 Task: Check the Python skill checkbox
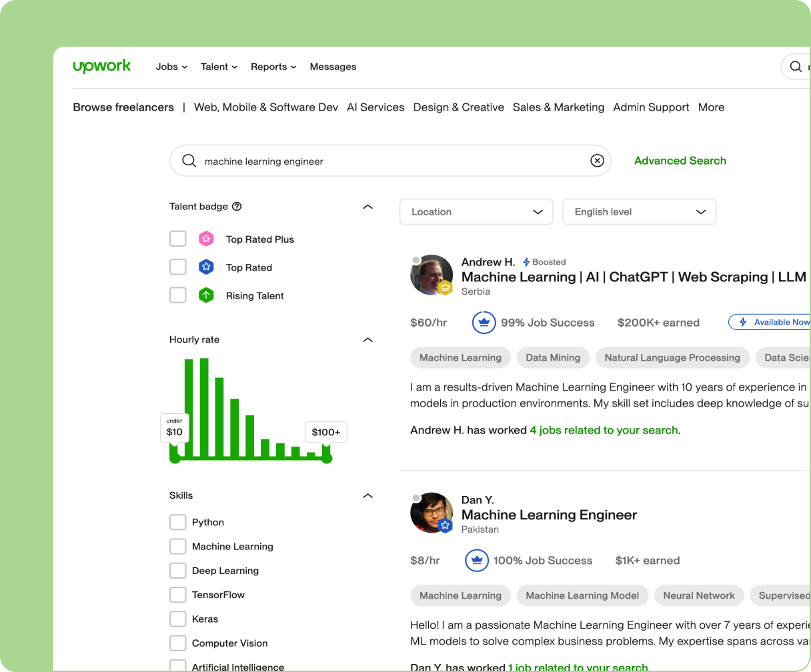177,522
